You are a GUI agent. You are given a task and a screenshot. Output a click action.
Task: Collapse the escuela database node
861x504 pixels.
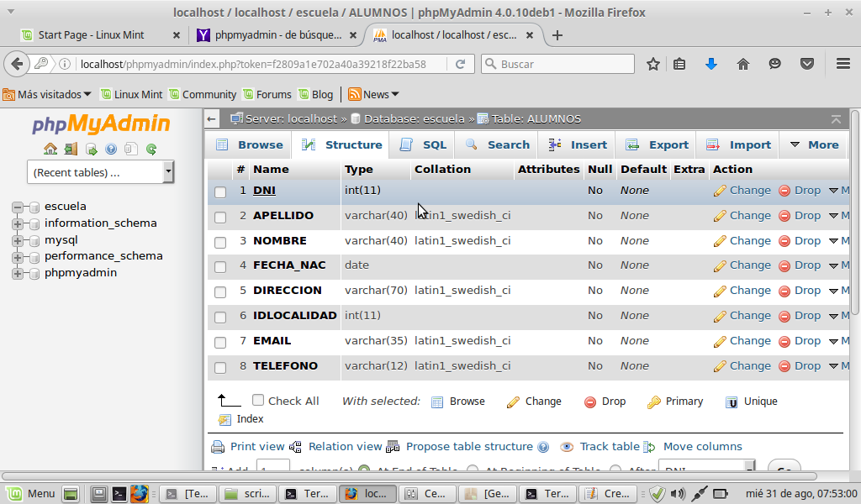click(17, 207)
